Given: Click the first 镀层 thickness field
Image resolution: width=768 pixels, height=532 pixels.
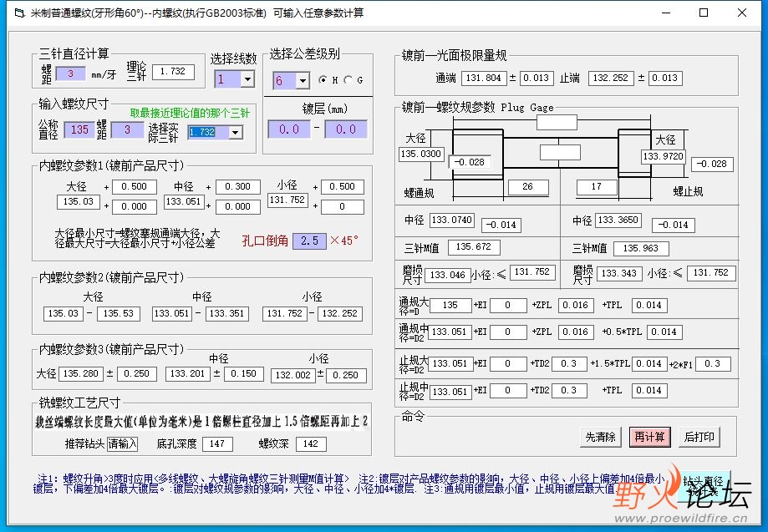Looking at the screenshot, I should click(289, 129).
